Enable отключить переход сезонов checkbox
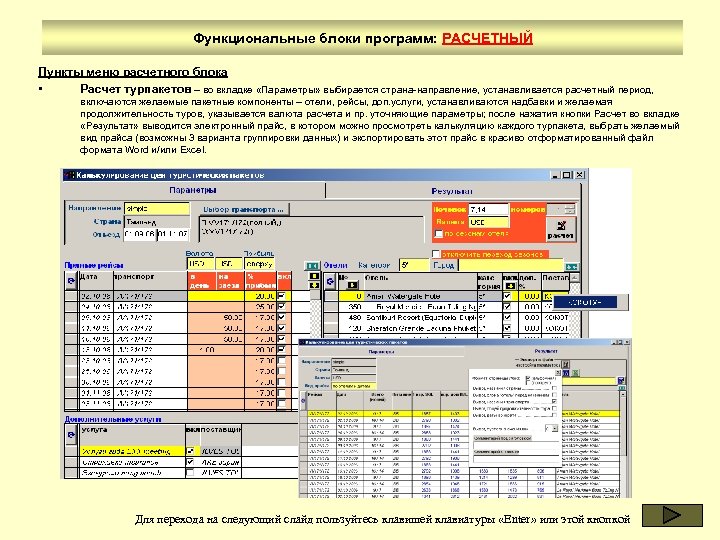 436,253
